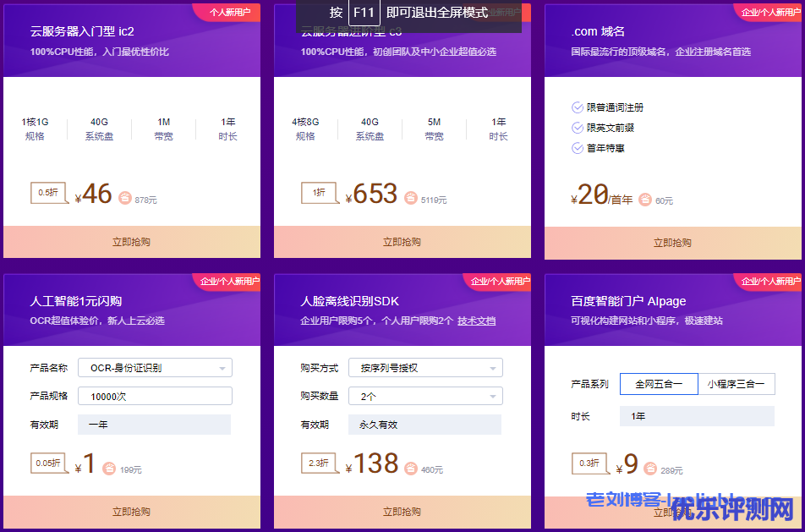Expand the 按序列号授权 purchase method dropdown

pyautogui.click(x=425, y=368)
